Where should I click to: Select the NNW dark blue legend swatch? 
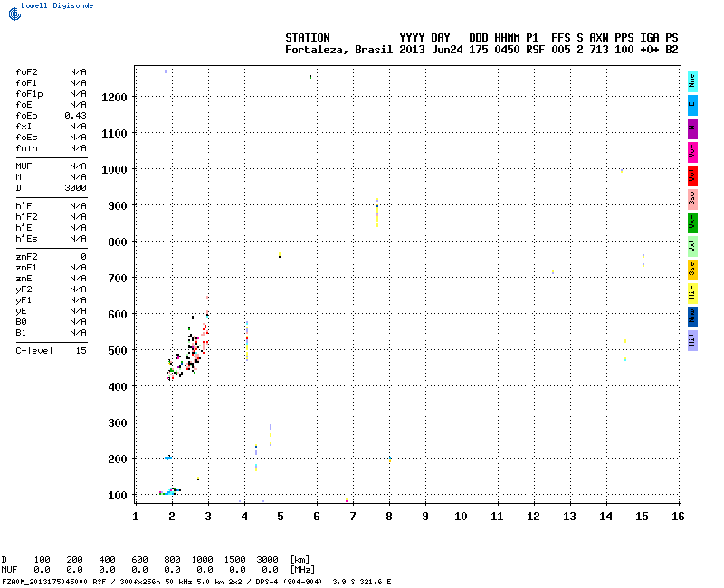point(692,318)
